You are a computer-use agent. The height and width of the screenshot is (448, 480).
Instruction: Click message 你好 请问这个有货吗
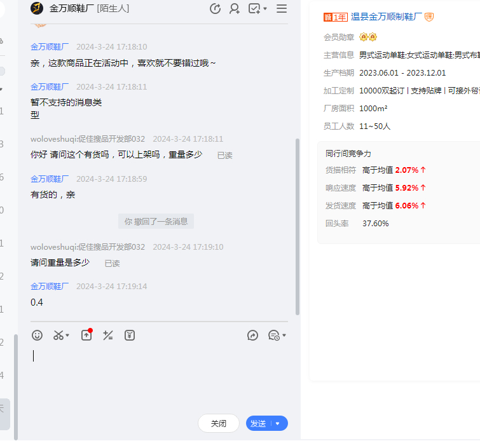(116, 154)
